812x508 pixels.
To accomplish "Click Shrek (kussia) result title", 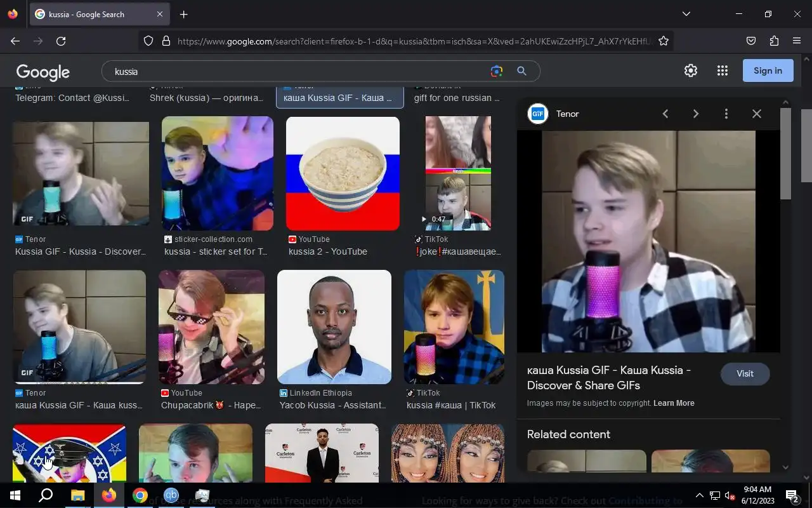I will (x=206, y=98).
